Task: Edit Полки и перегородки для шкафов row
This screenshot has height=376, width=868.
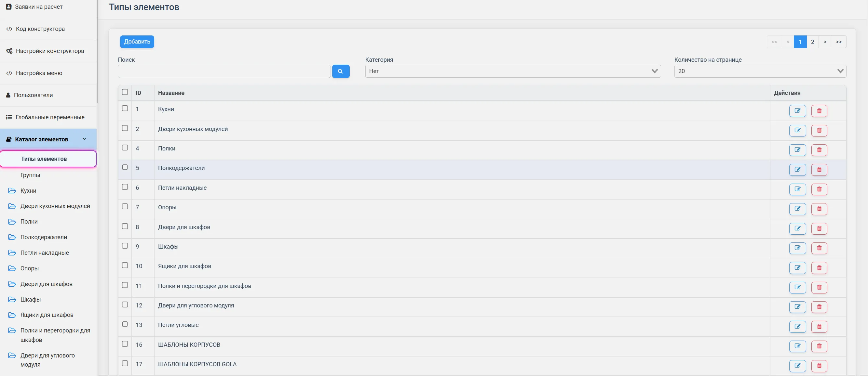Action: (797, 287)
